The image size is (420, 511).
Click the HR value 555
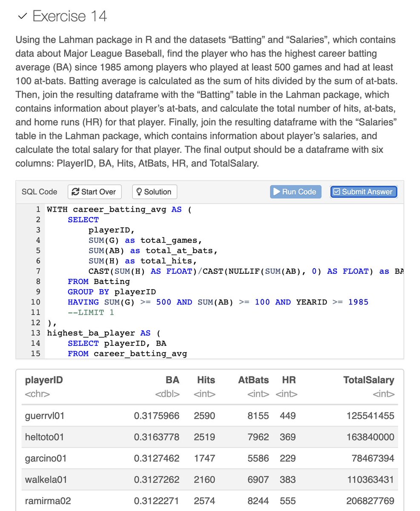tap(288, 501)
